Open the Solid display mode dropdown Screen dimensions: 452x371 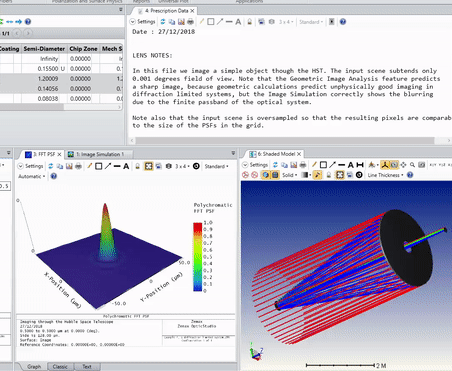click(289, 175)
